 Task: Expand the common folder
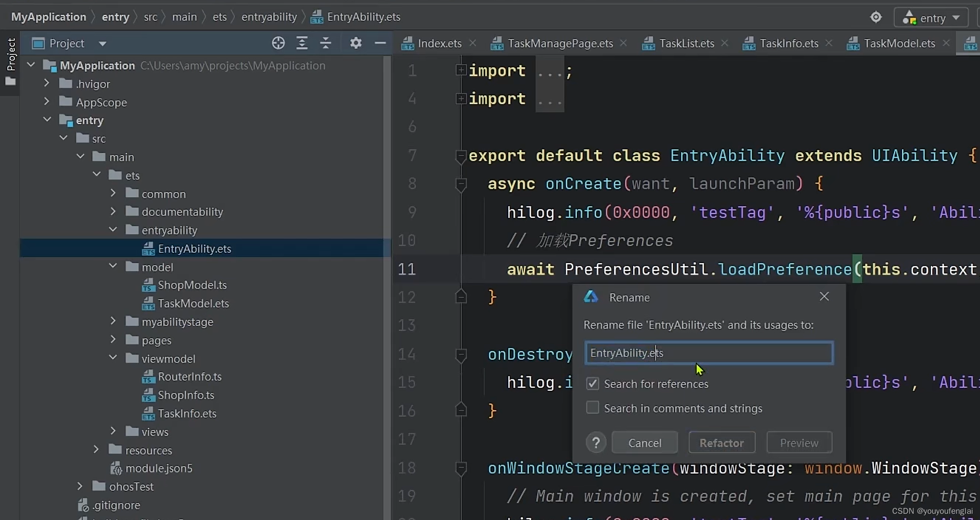point(113,193)
